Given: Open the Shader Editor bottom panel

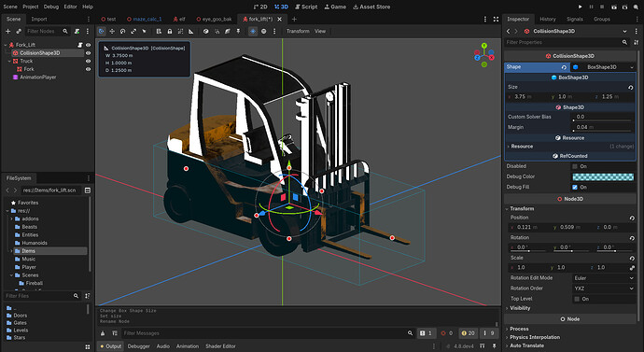Looking at the screenshot, I should [x=220, y=346].
